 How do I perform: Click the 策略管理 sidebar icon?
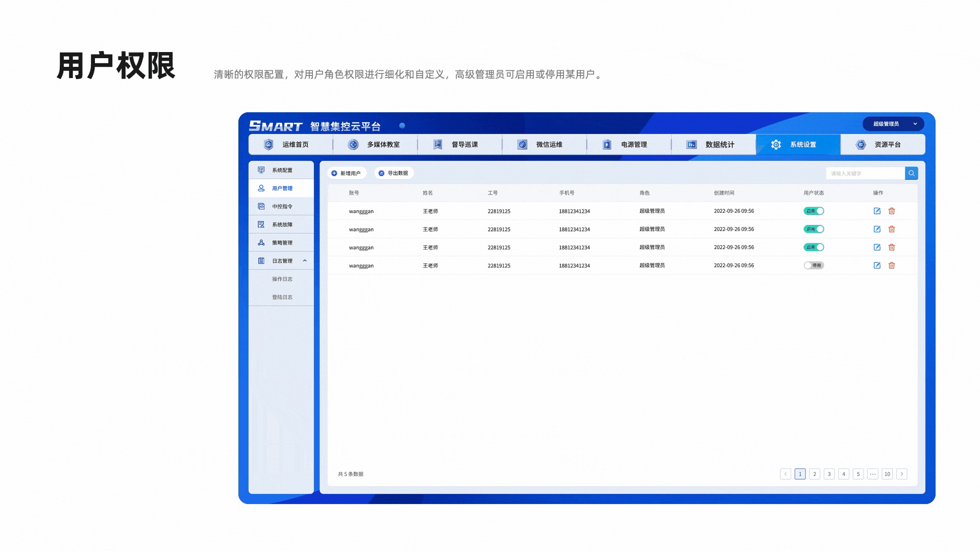261,243
